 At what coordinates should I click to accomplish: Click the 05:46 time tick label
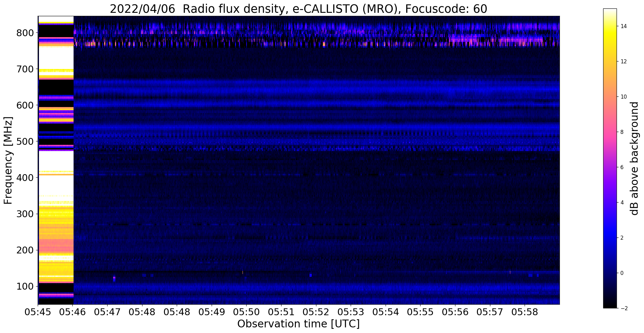click(x=73, y=312)
